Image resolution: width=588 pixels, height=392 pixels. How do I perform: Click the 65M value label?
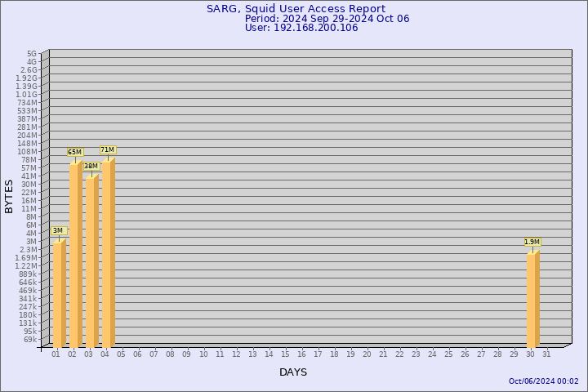(74, 152)
